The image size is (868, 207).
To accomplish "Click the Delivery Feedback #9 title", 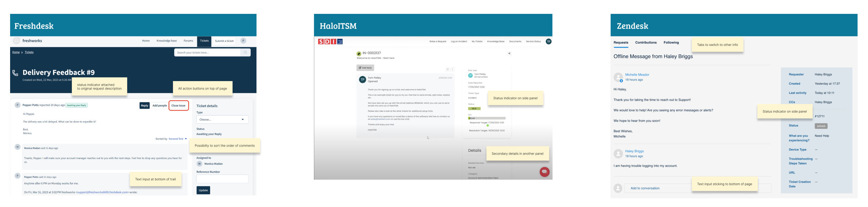I will coord(59,72).
